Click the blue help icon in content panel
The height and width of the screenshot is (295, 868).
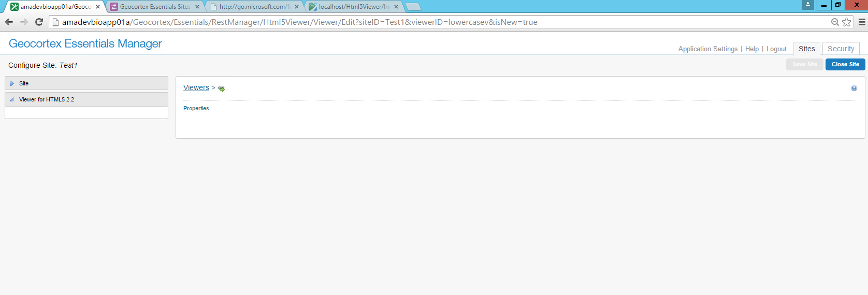pos(854,88)
